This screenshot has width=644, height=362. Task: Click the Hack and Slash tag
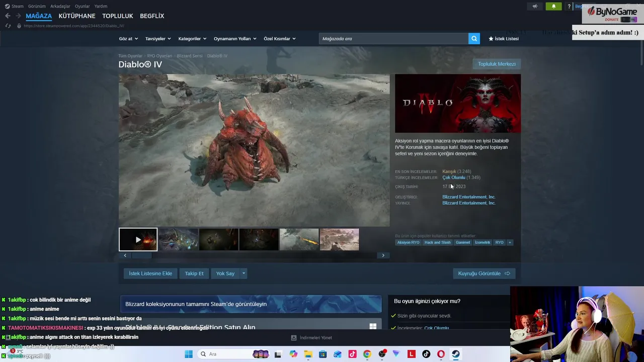tap(437, 242)
